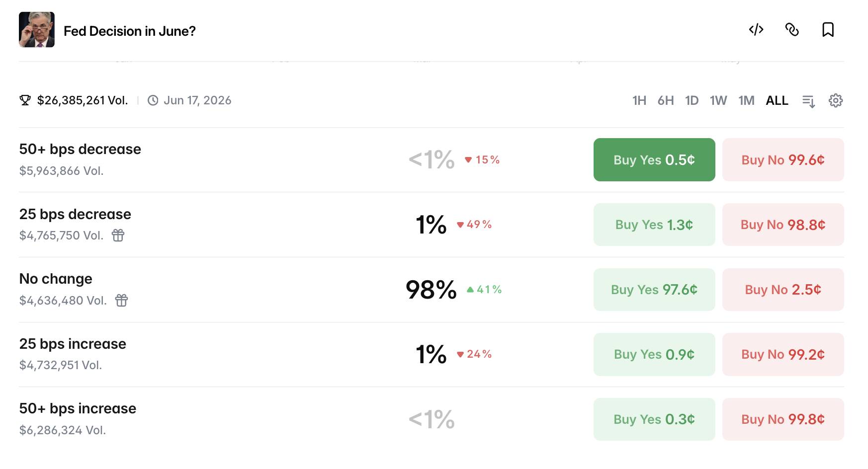Open chart settings gear icon
The height and width of the screenshot is (469, 868).
coord(836,100)
